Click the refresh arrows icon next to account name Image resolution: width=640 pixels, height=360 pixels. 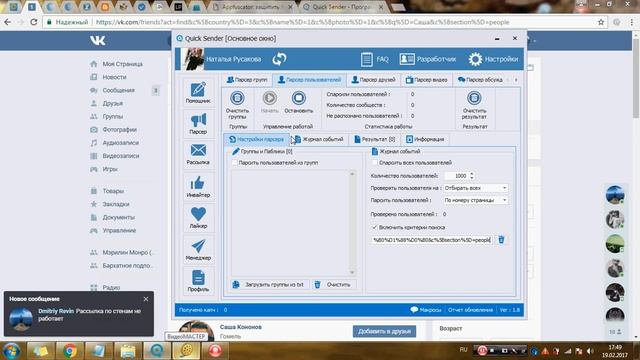coord(279,59)
